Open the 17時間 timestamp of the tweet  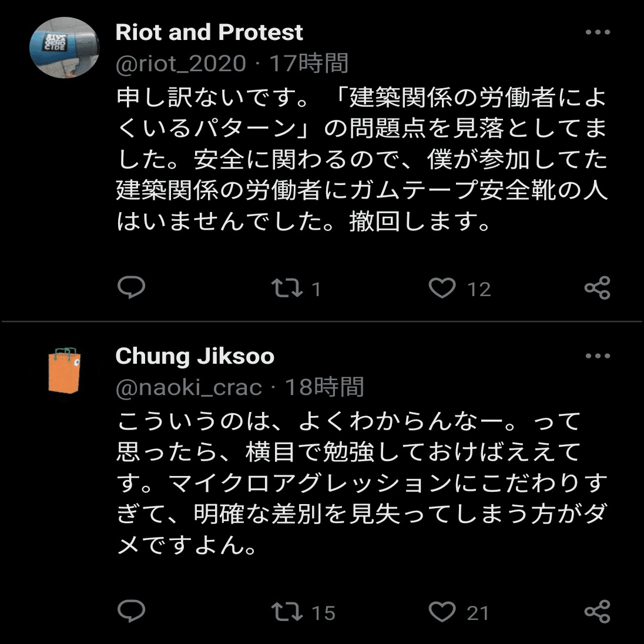coord(309,63)
